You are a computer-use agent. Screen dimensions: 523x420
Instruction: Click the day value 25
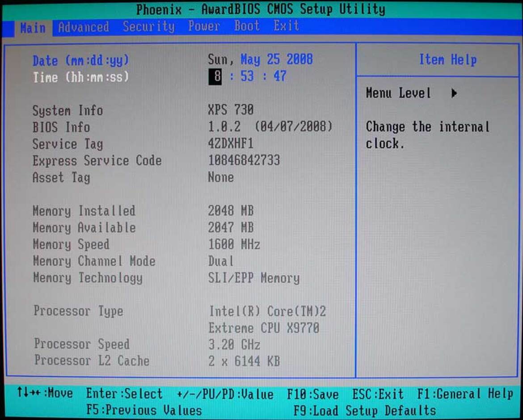(x=274, y=59)
